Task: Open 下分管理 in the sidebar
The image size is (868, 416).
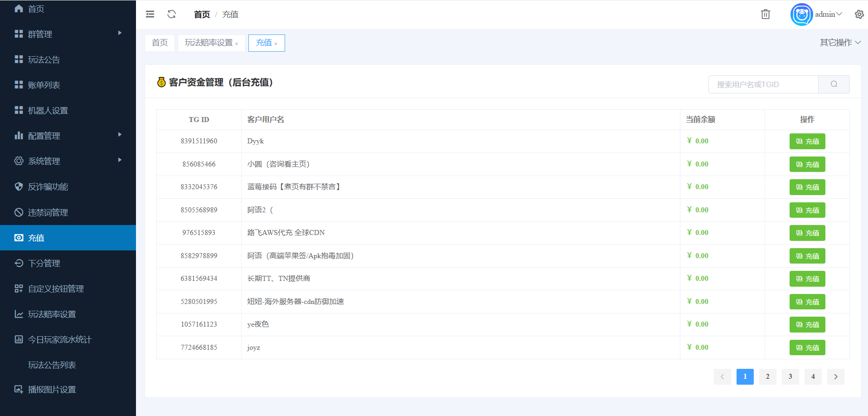Action: click(44, 263)
